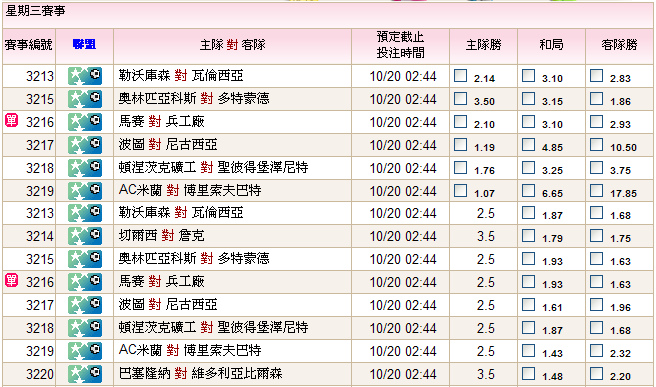This screenshot has height=387, width=656.
Task: Select the 3.15 draw checkbox
Action: 528,98
